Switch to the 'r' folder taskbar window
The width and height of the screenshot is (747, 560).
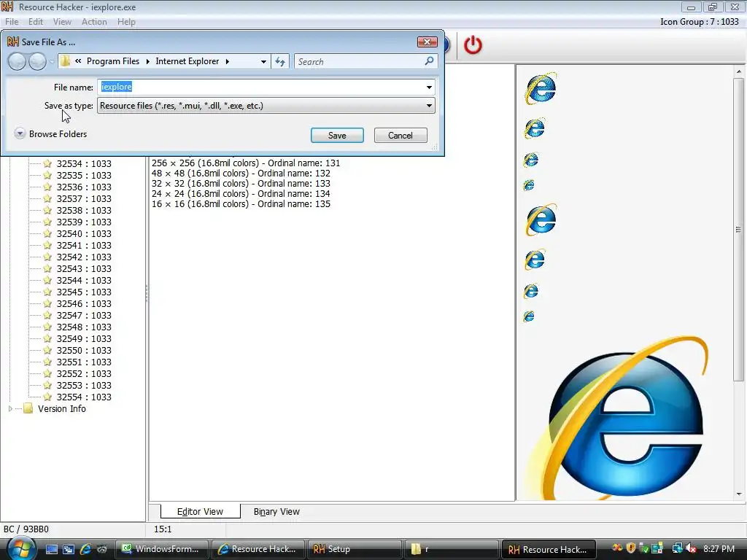[451, 549]
